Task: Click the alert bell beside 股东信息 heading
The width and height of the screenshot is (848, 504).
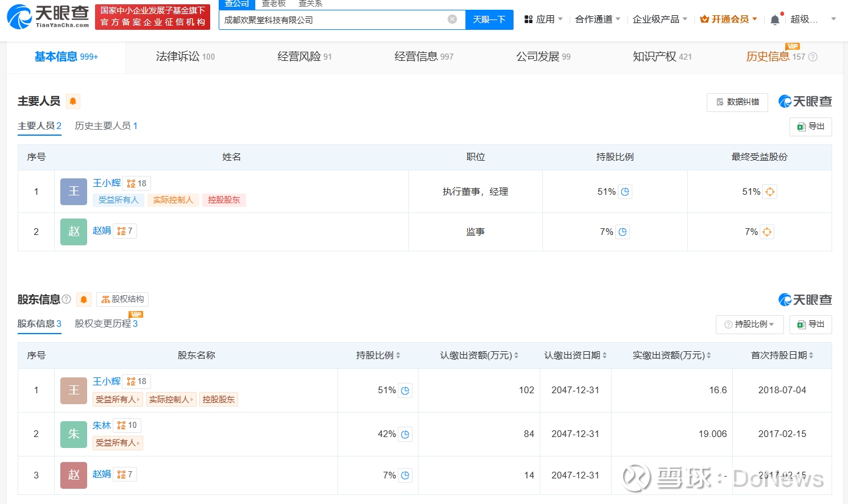Action: 84,299
